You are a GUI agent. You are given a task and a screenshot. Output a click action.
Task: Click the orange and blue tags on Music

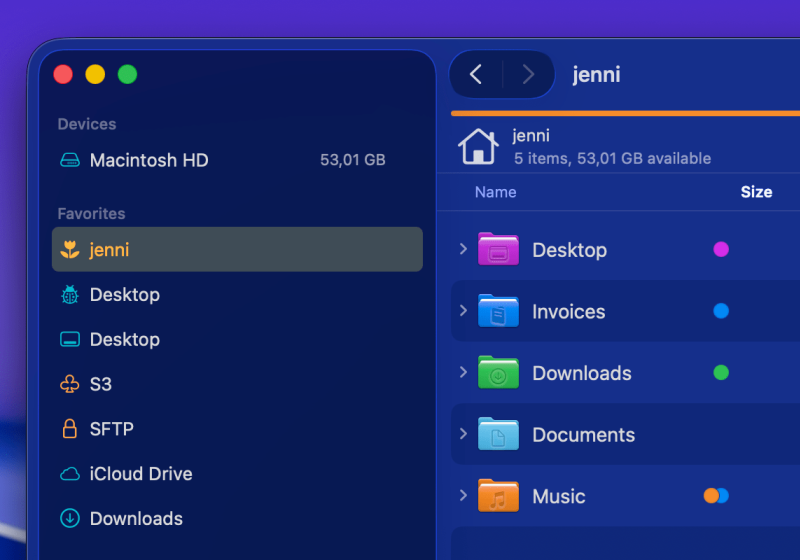click(716, 496)
